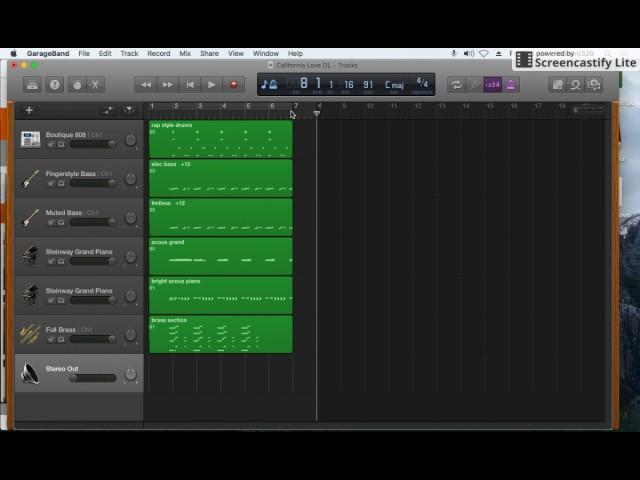
Task: Open the Share menu
Action: (209, 53)
